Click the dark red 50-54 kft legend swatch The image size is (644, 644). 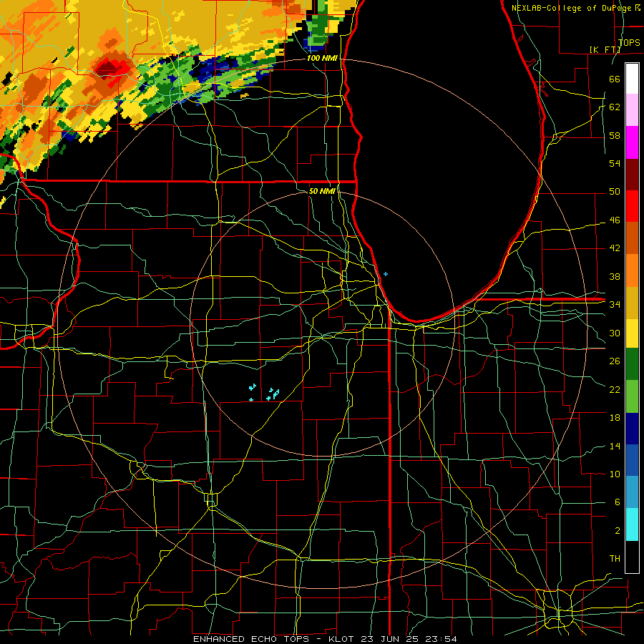[632, 175]
